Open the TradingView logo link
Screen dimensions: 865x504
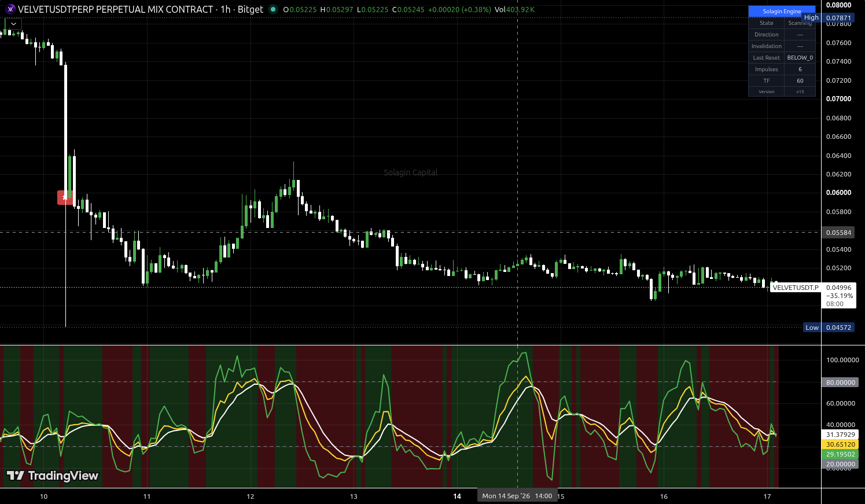coord(53,476)
